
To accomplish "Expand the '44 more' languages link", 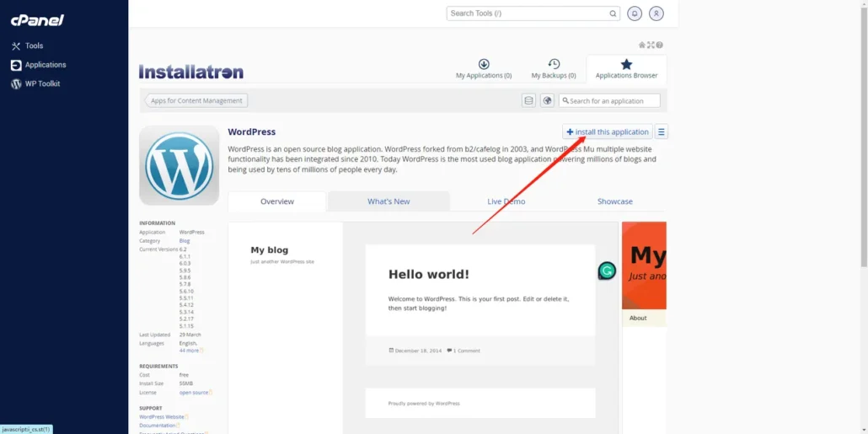I will click(x=190, y=351).
